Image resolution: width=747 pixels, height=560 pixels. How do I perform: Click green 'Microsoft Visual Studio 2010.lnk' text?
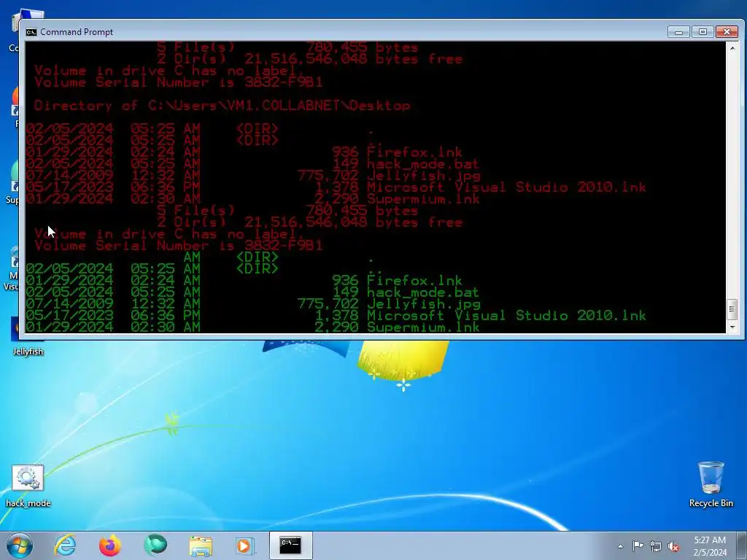pyautogui.click(x=506, y=316)
